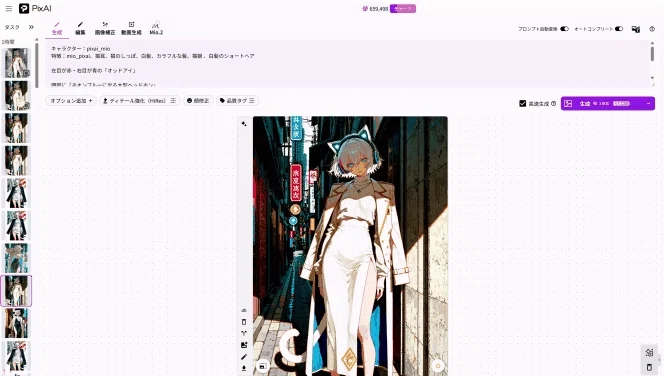Click the trash icon at the bottom right
The width and height of the screenshot is (664, 376).
point(649,367)
